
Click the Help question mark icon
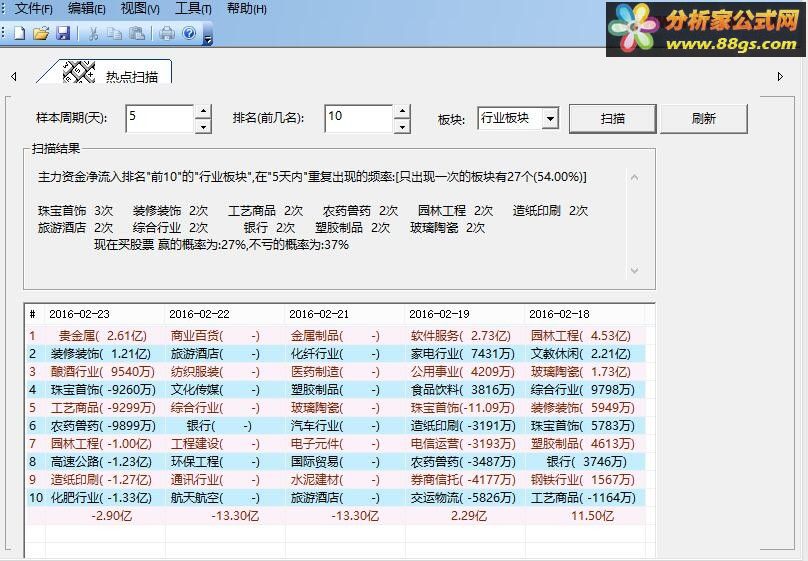click(189, 33)
